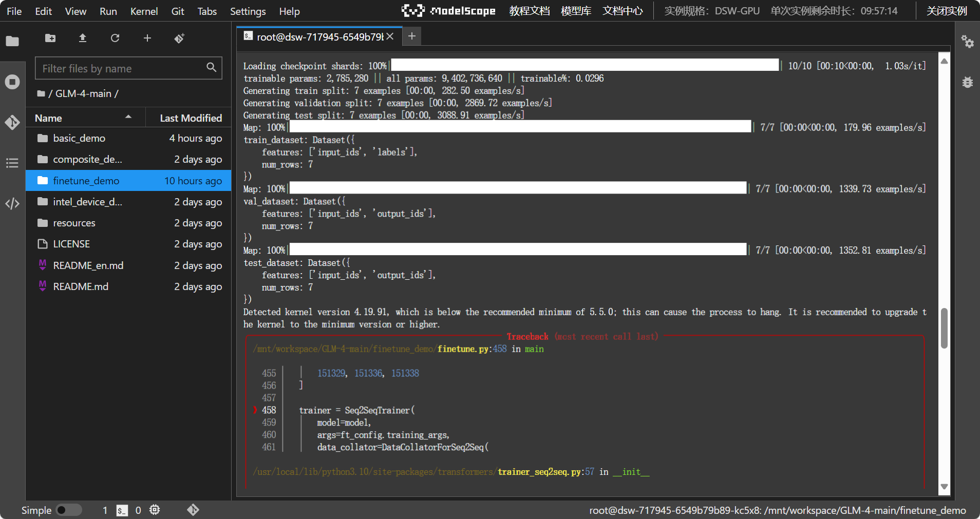
Task: Open the File Browser sidebar panel
Action: [x=12, y=41]
